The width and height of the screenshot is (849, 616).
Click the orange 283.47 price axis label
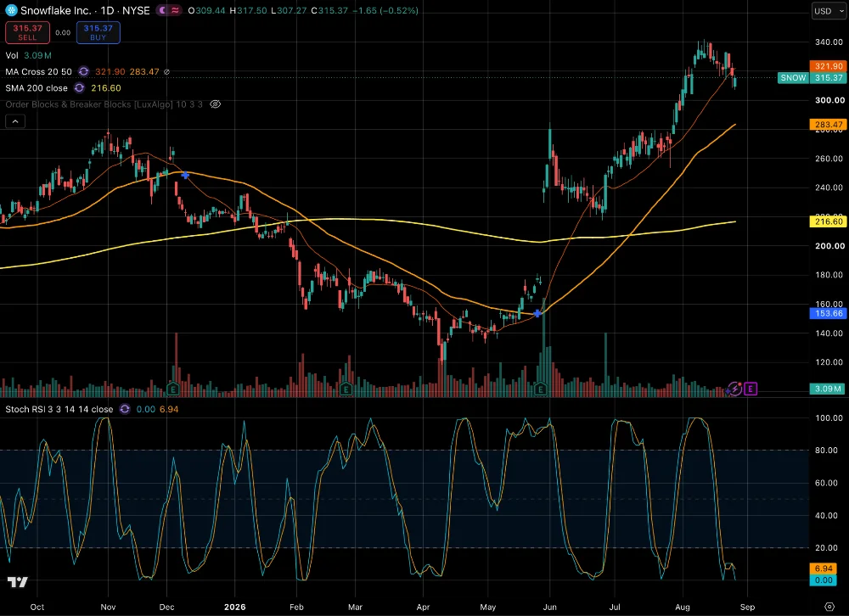pyautogui.click(x=828, y=125)
